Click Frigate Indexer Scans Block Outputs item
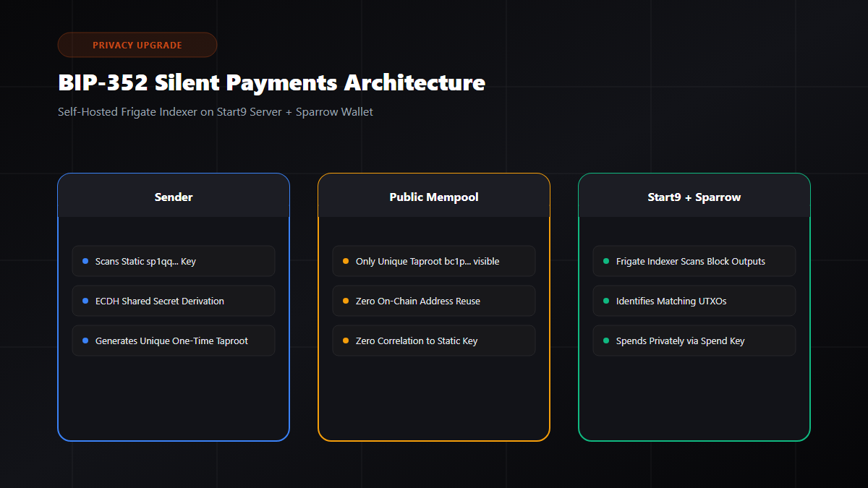Viewport: 868px width, 488px height. pyautogui.click(x=694, y=261)
